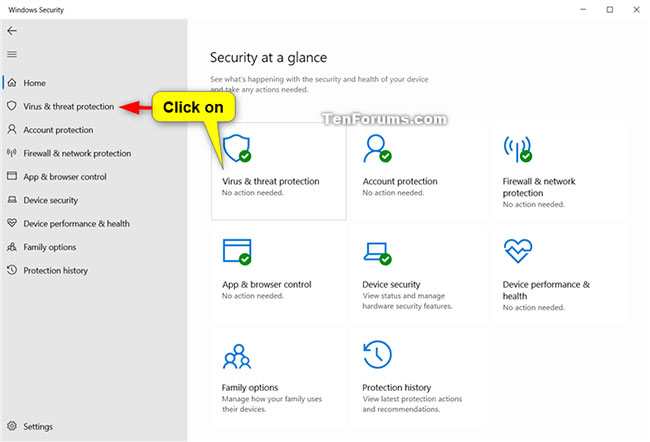650x442 pixels.
Task: Click the 'Security at a glance' heading
Action: [268, 57]
